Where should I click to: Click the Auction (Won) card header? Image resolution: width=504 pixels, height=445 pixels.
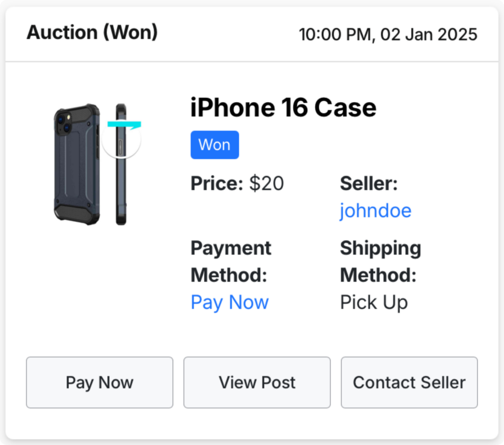[x=92, y=32]
